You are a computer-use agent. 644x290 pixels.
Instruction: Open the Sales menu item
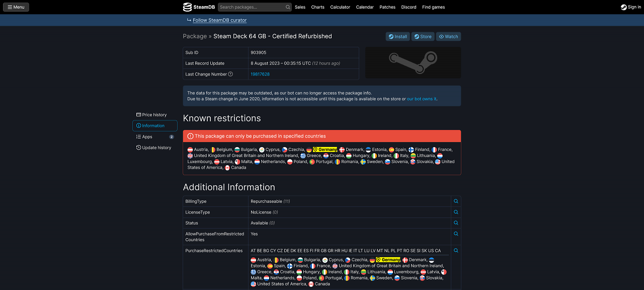(300, 7)
